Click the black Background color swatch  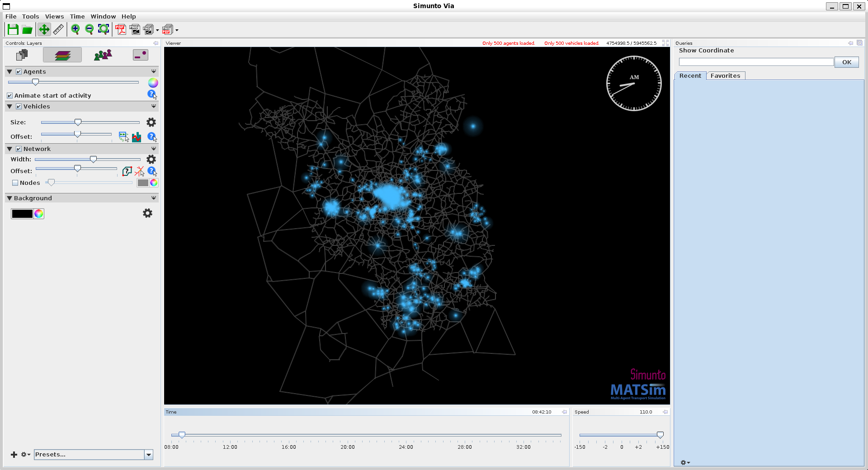(22, 214)
